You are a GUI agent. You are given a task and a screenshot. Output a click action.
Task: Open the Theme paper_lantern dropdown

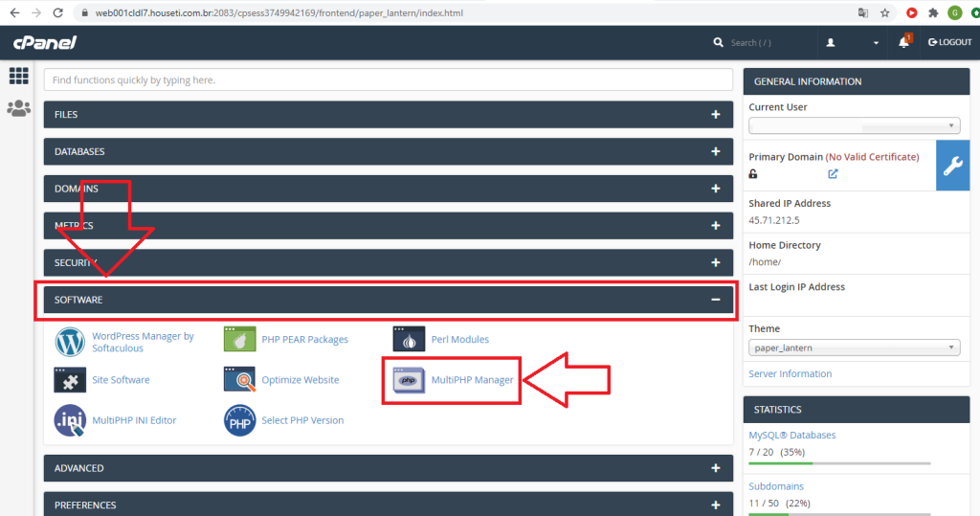(x=854, y=348)
